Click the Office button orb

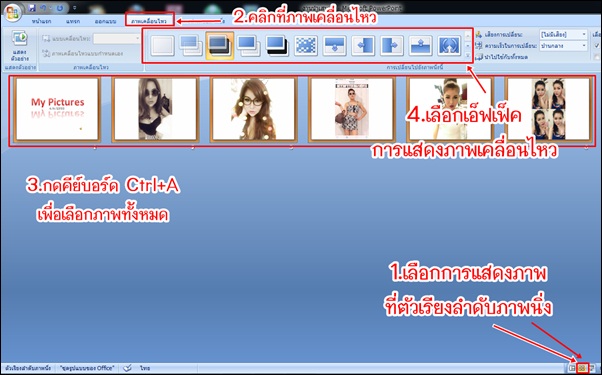coord(12,13)
